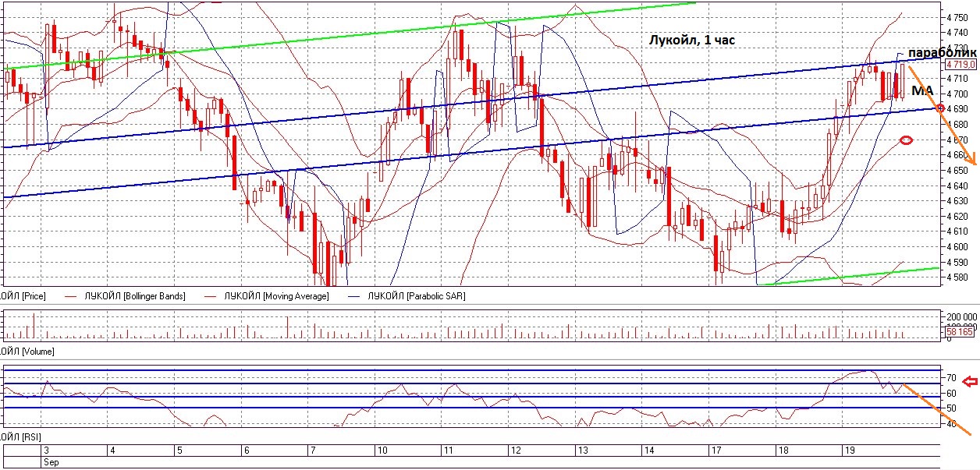Click the 4 590 price axis label

tap(957, 262)
